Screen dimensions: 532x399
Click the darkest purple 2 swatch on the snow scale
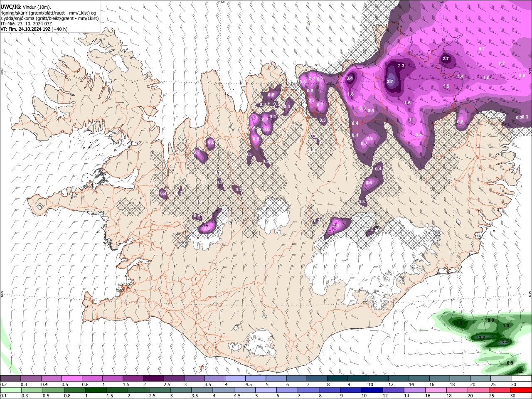pos(153,379)
